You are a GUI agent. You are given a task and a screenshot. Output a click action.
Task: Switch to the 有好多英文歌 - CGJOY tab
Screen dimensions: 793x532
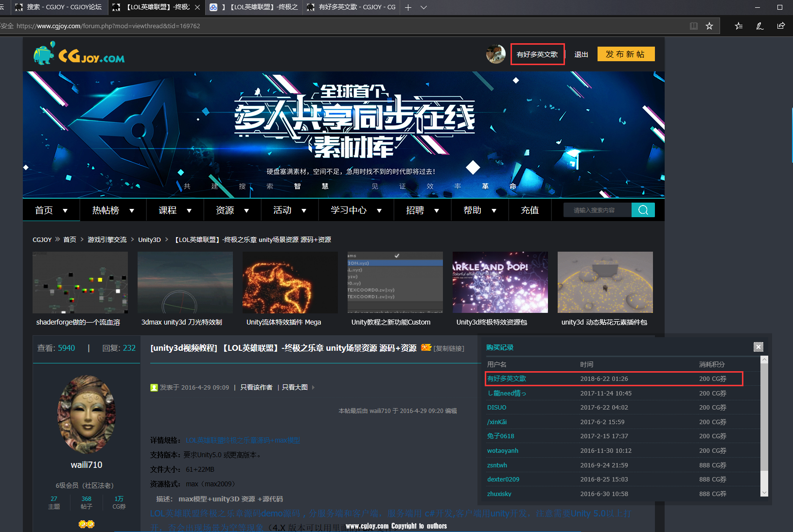pyautogui.click(x=352, y=7)
